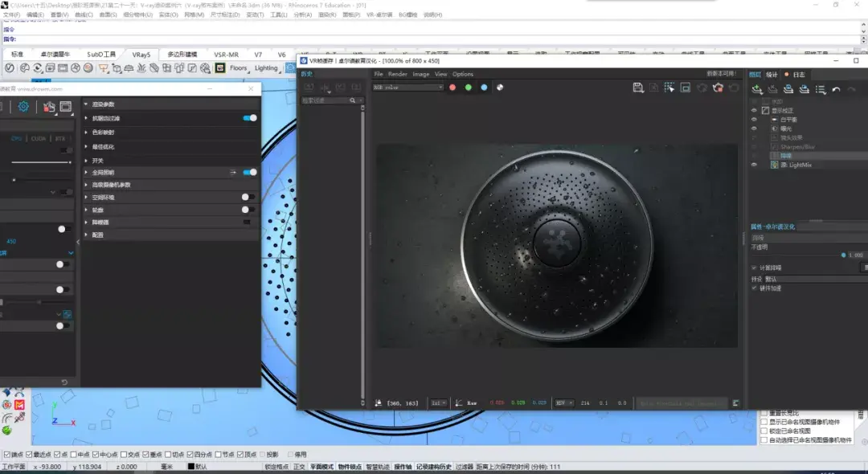868x474 pixels.
Task: Click the render teapot icon in frame buffer
Action: [718, 88]
